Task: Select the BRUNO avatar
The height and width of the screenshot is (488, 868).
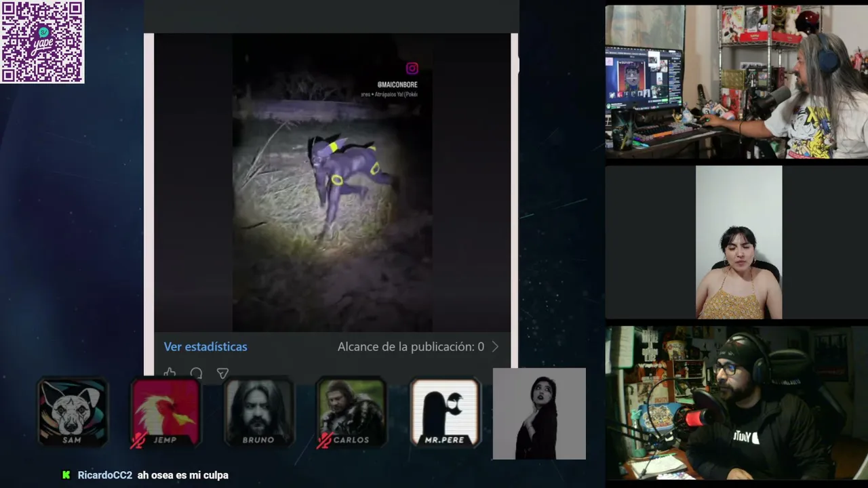Action: 259,412
